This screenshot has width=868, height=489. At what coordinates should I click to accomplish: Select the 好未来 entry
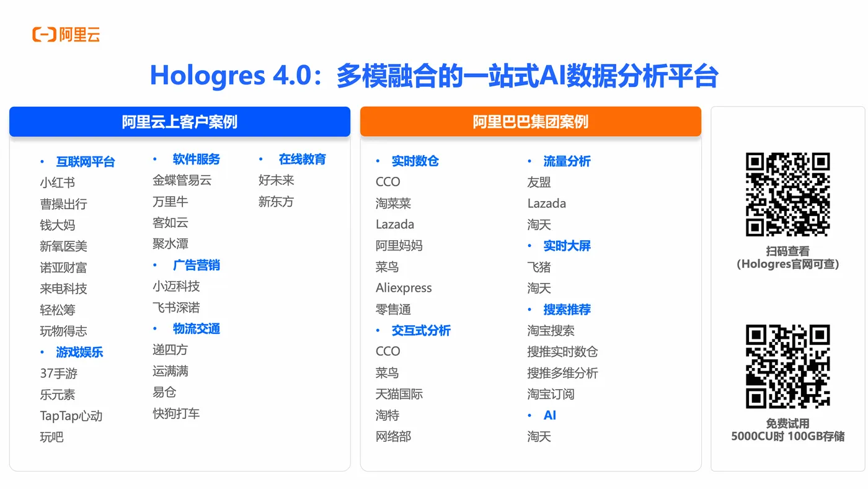click(277, 181)
